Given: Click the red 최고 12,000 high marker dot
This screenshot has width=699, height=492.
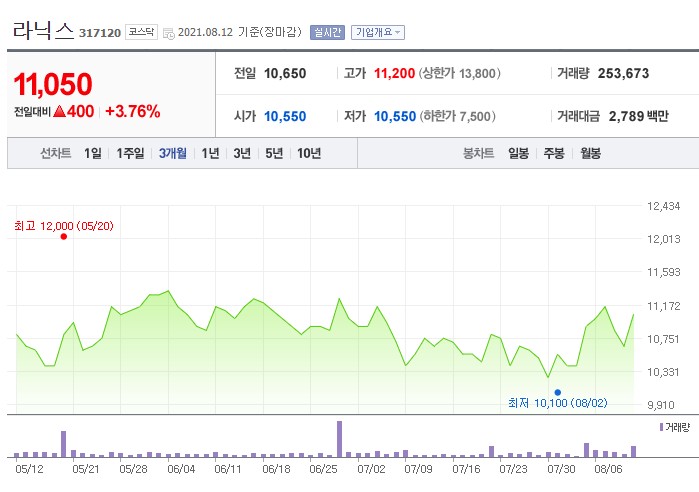Looking at the screenshot, I should [64, 237].
